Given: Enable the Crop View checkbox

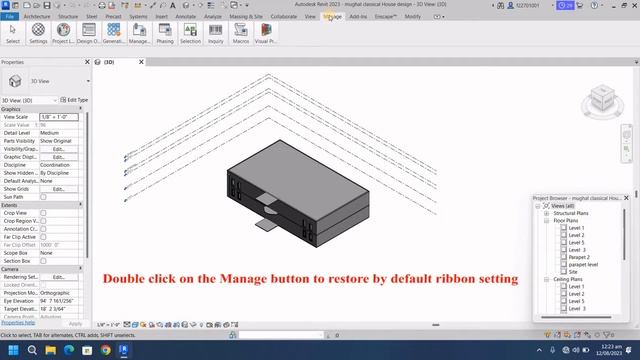Looking at the screenshot, I should pyautogui.click(x=43, y=213).
